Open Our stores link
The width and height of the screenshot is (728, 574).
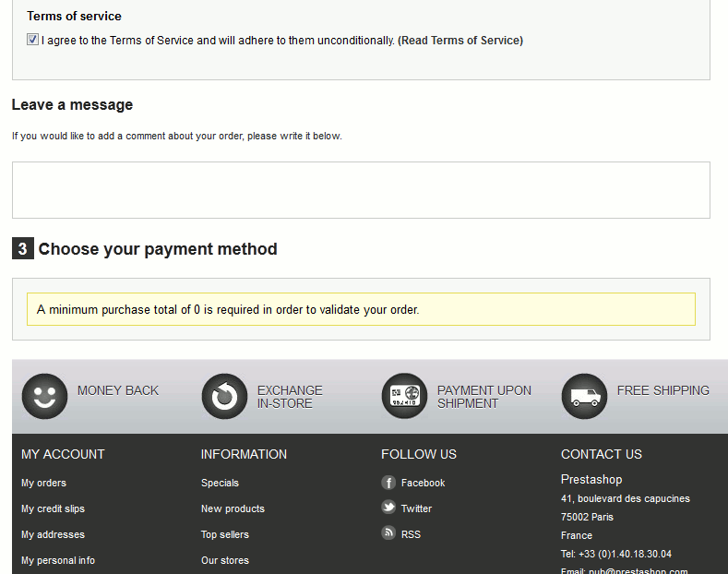pos(225,560)
